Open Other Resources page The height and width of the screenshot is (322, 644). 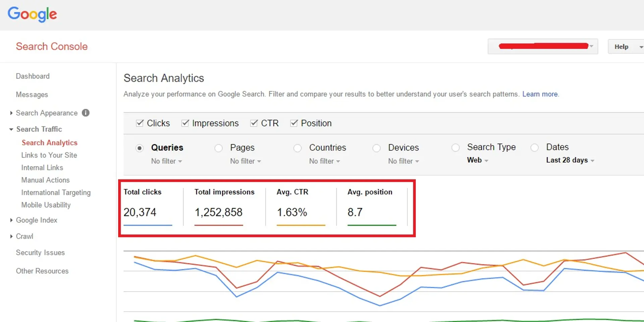coord(42,271)
